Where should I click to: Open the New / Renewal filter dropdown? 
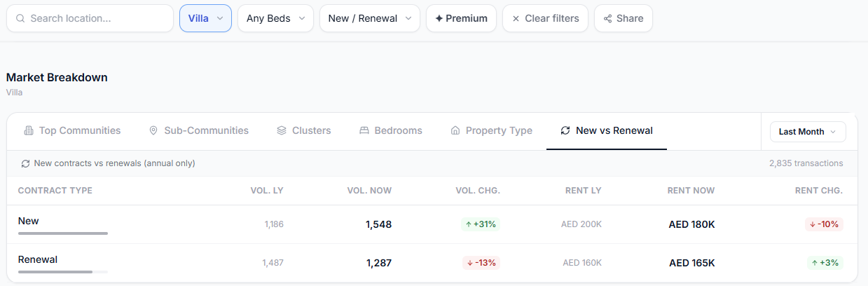point(370,18)
